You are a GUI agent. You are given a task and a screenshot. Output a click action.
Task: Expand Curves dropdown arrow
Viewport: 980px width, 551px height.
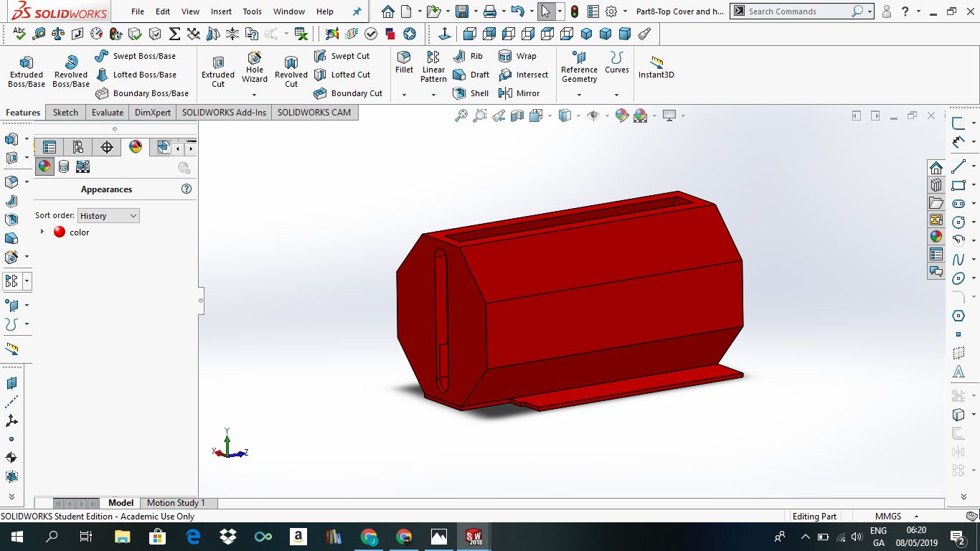(x=616, y=95)
